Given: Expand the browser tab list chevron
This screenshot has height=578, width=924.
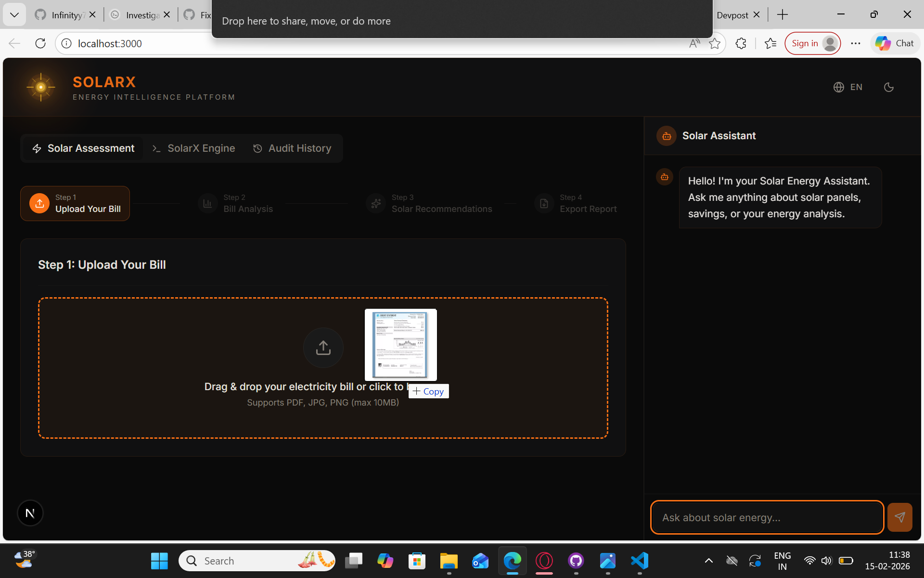Looking at the screenshot, I should pyautogui.click(x=14, y=14).
